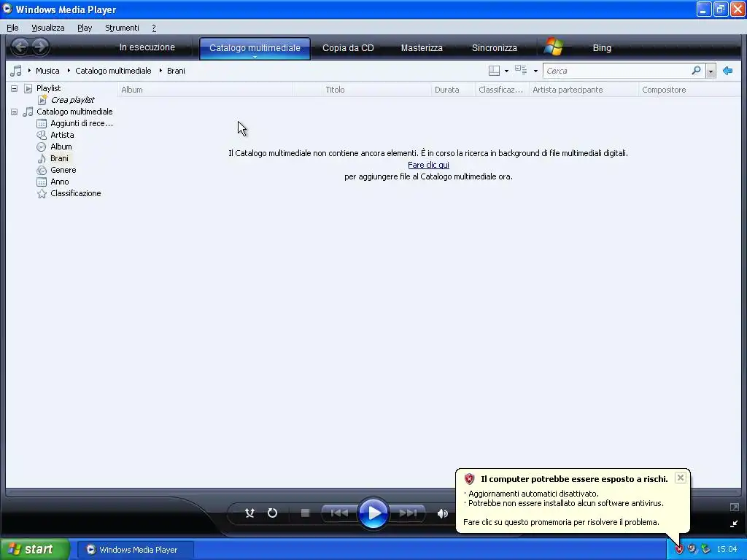This screenshot has width=747, height=560.
Task: Open the Play menu
Action: (x=85, y=28)
